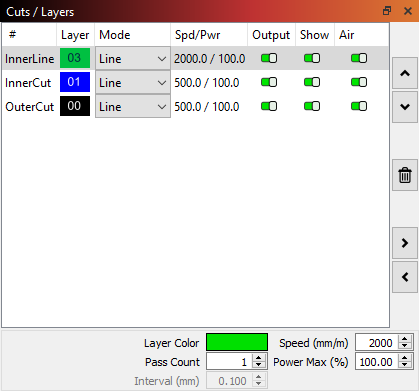Increase Power Max with up arrow
This screenshot has height=391, width=419.
pyautogui.click(x=405, y=358)
